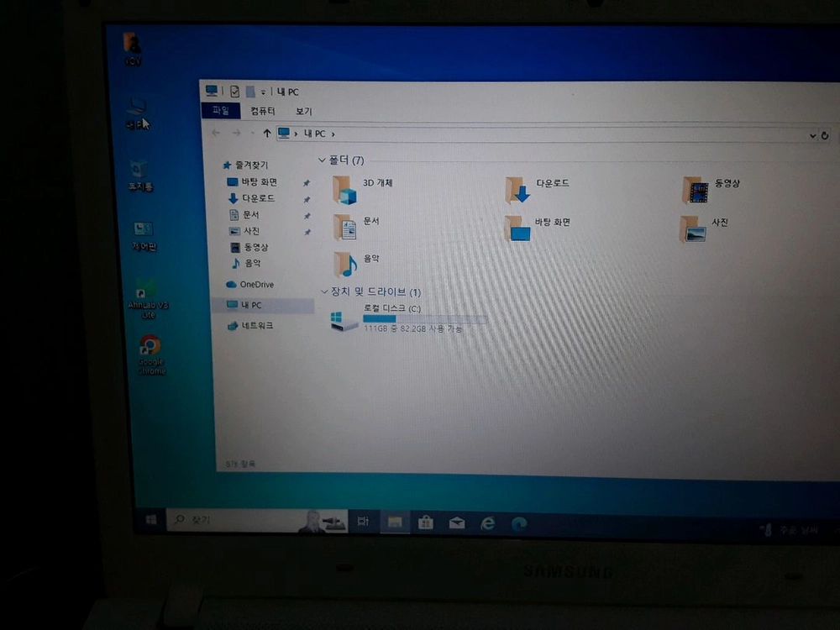The width and height of the screenshot is (840, 630).
Task: Select the user folder desktop icon at top
Action: point(133,49)
